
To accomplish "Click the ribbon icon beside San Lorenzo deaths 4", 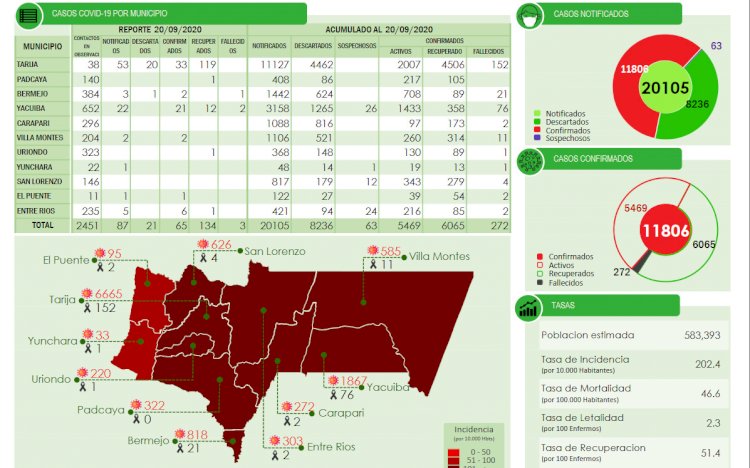I will pos(203,258).
